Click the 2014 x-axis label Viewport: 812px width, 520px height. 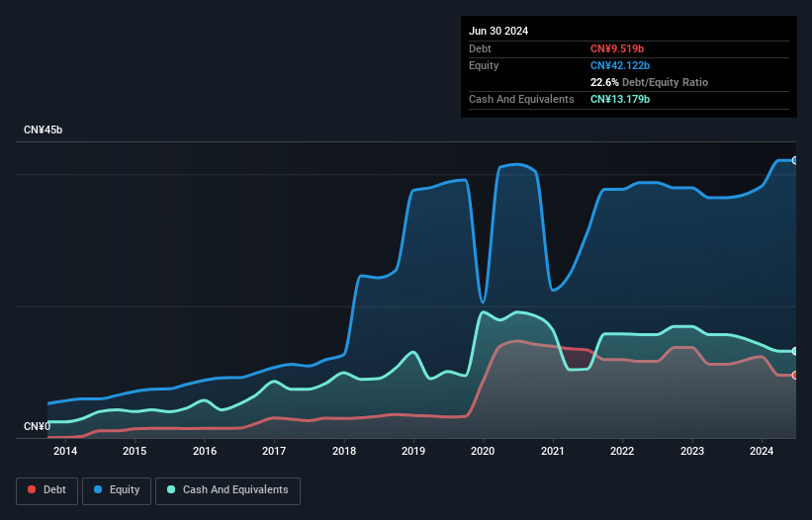(65, 451)
